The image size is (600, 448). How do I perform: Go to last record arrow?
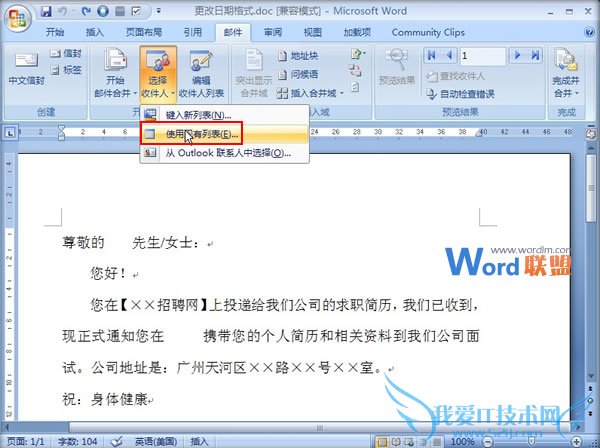point(535,56)
